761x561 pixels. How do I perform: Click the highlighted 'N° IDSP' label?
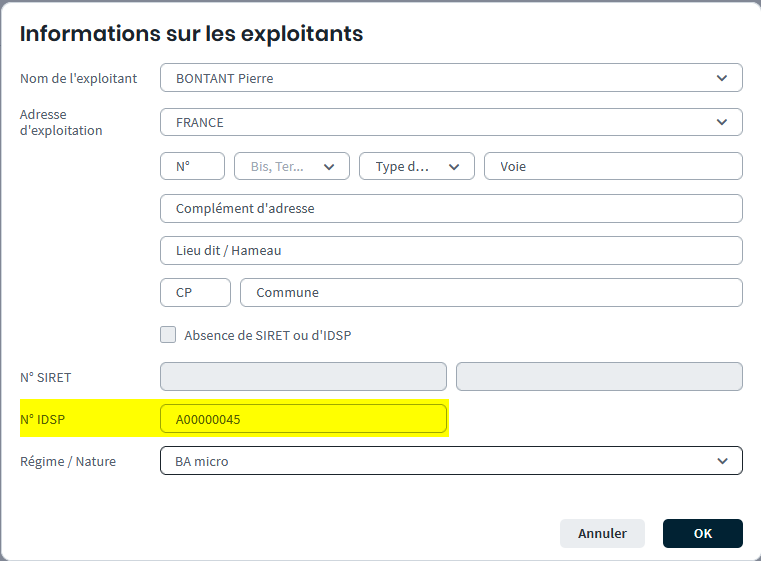click(x=42, y=420)
